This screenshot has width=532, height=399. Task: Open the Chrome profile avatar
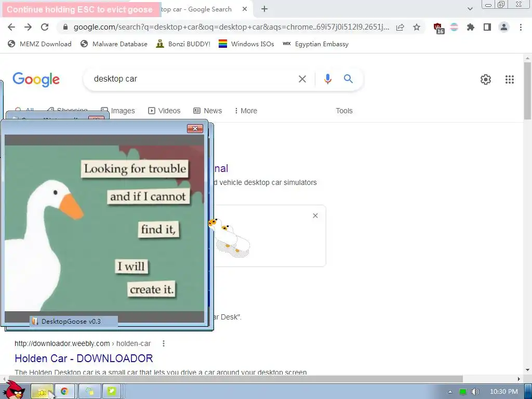[x=504, y=27]
